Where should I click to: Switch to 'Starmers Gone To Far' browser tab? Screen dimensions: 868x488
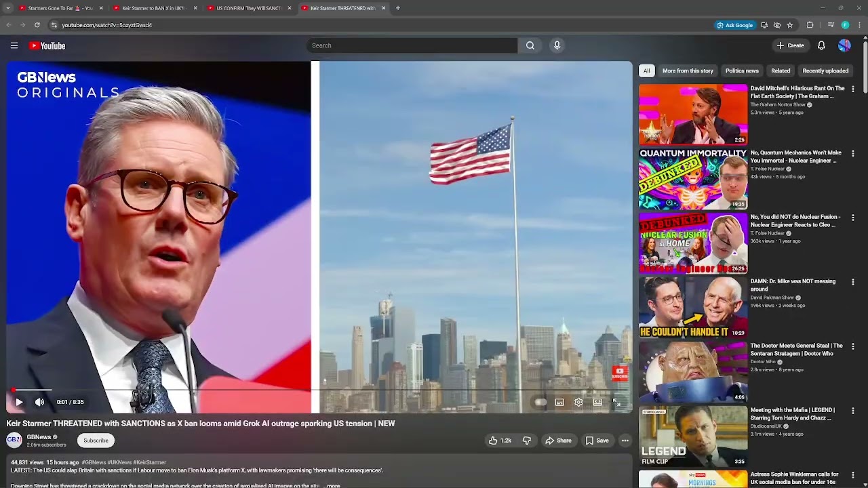pyautogui.click(x=61, y=8)
